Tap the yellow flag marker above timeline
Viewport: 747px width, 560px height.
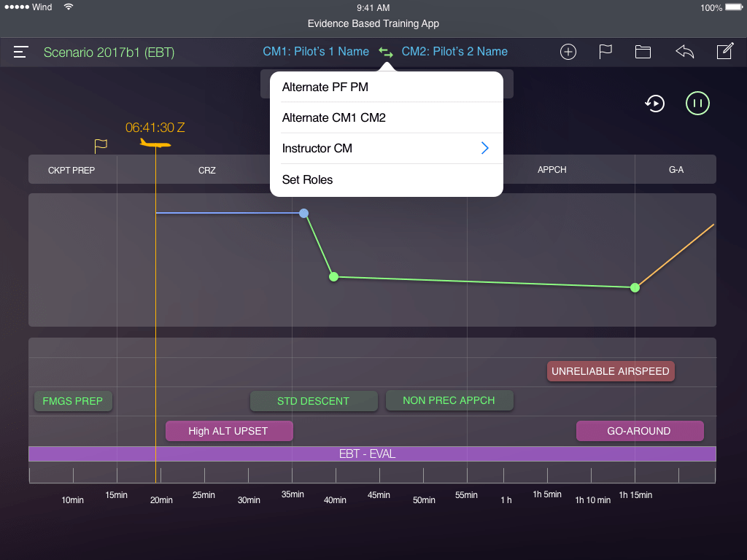click(101, 146)
